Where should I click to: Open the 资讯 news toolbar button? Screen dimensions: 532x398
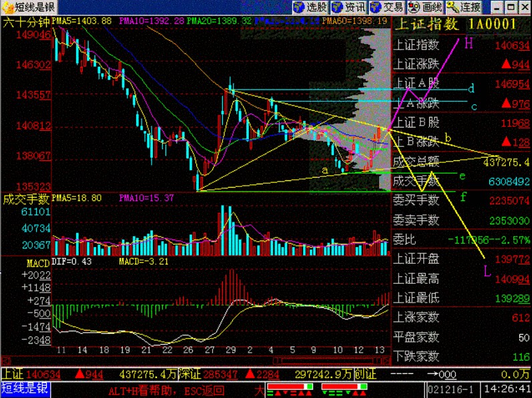click(x=349, y=7)
